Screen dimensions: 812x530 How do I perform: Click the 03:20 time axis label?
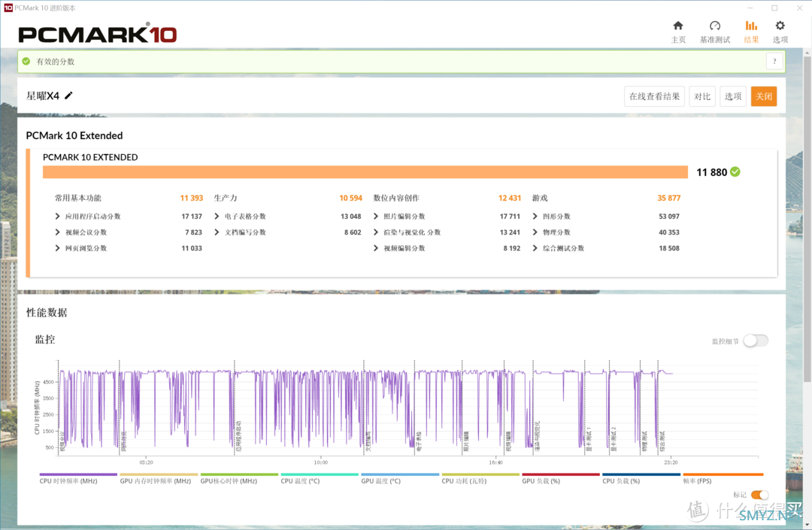146,462
